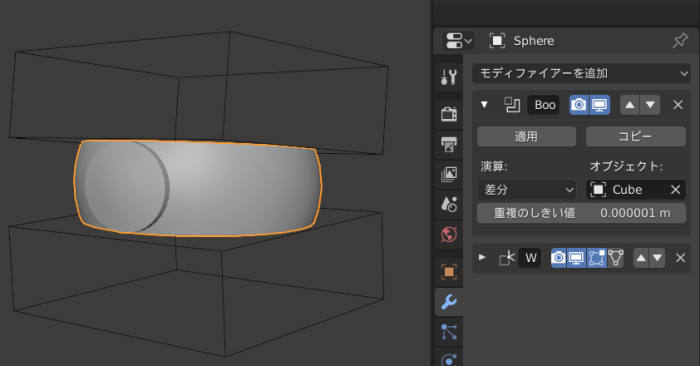Image resolution: width=700 pixels, height=366 pixels.
Task: Open the Active Tool properties tab
Action: (x=449, y=77)
